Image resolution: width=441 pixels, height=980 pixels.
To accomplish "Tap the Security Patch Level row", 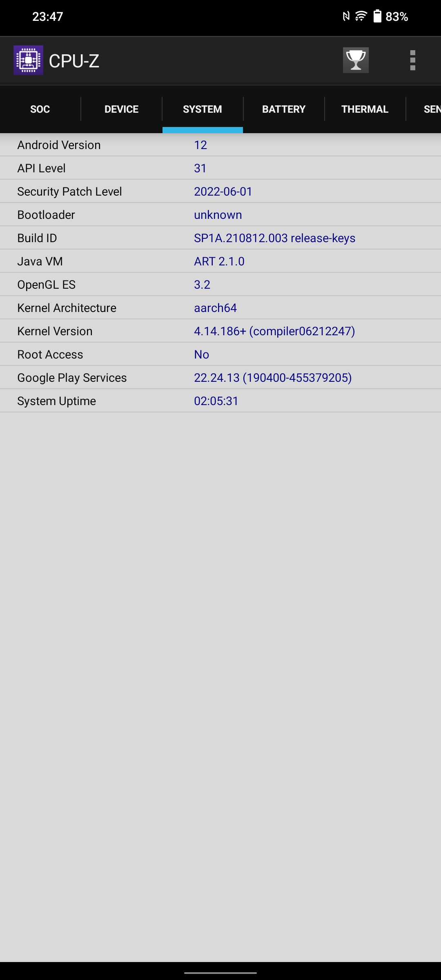I will pyautogui.click(x=220, y=192).
